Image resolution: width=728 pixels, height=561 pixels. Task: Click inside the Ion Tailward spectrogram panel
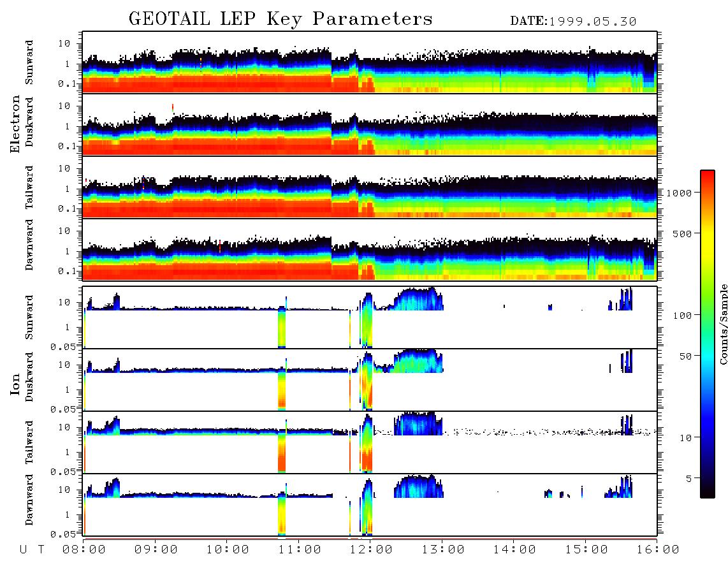click(x=370, y=442)
